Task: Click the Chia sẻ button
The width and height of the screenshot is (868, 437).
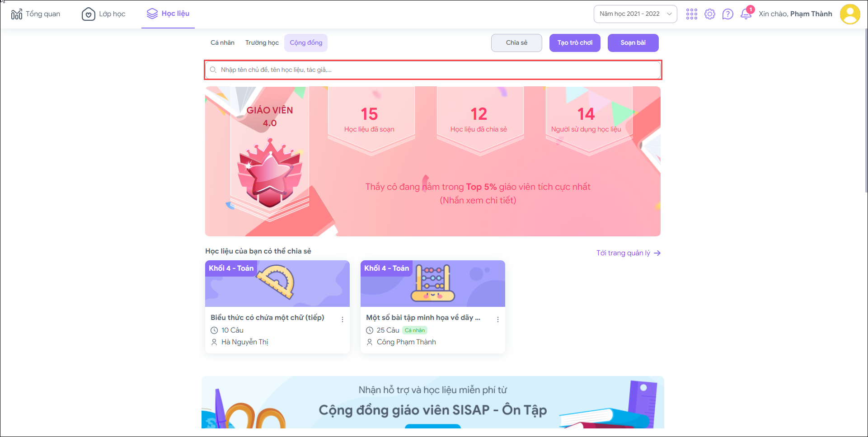Action: pos(516,43)
